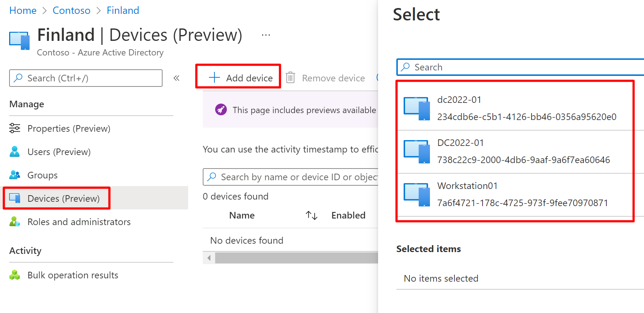The height and width of the screenshot is (313, 644).
Task: Click the Finland breadcrumb link
Action: [x=123, y=10]
